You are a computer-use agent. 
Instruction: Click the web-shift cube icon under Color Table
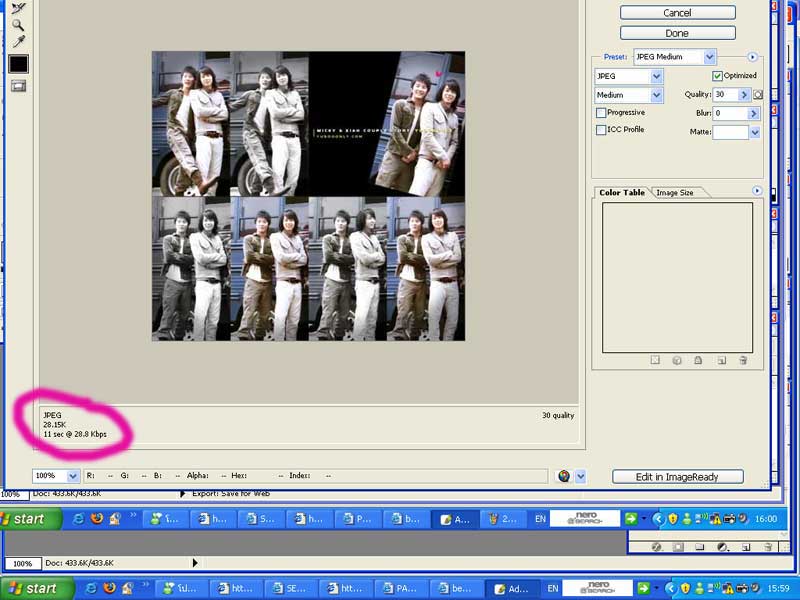point(677,360)
